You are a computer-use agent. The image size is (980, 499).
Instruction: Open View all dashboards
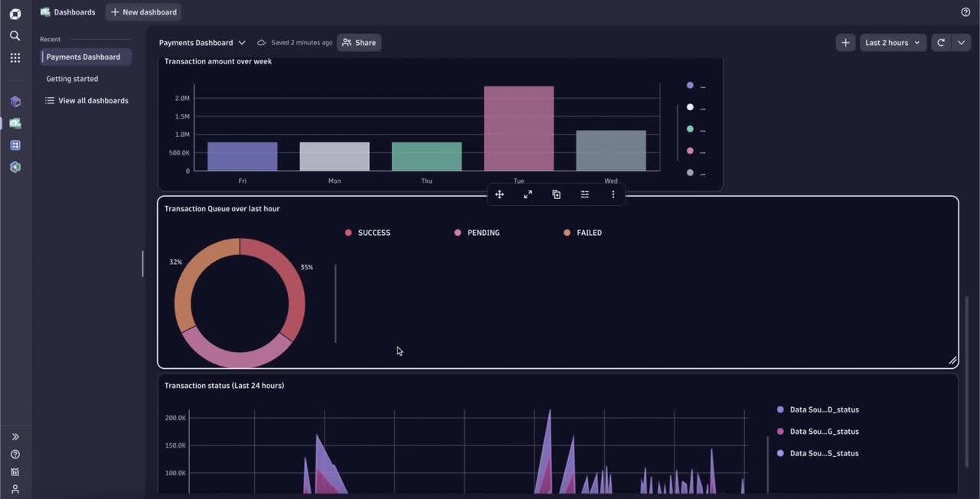click(x=86, y=100)
